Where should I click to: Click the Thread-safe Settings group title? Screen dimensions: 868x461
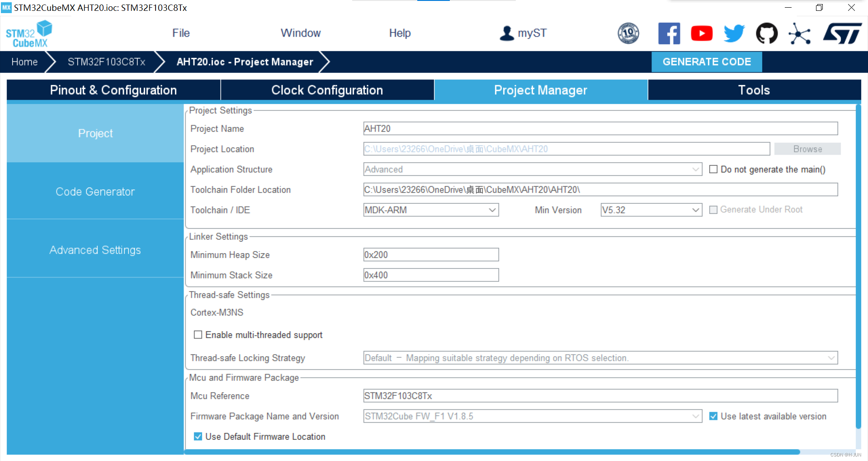[x=229, y=295]
